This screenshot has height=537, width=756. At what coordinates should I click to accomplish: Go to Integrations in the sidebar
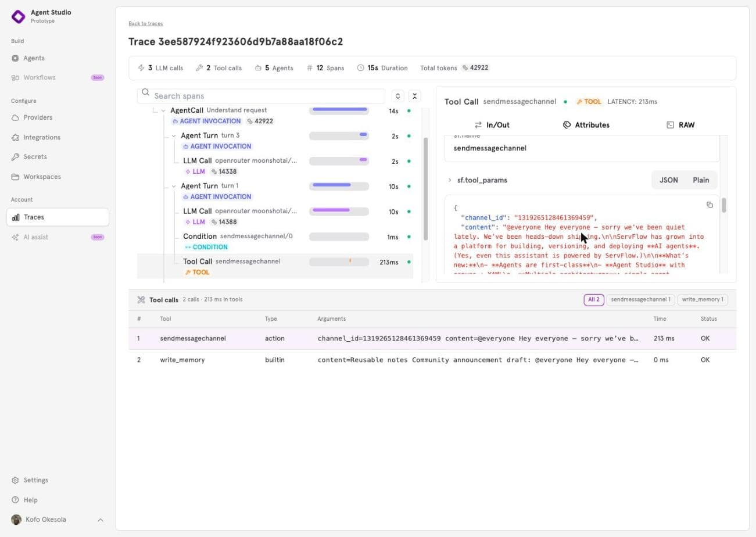[x=42, y=137]
